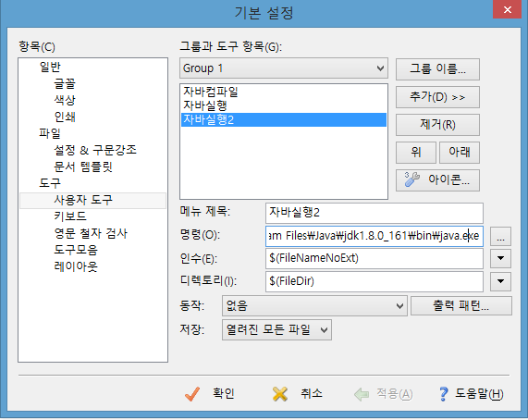The width and height of the screenshot is (528, 420).
Task: Open 도움말(H) help
Action: click(472, 394)
